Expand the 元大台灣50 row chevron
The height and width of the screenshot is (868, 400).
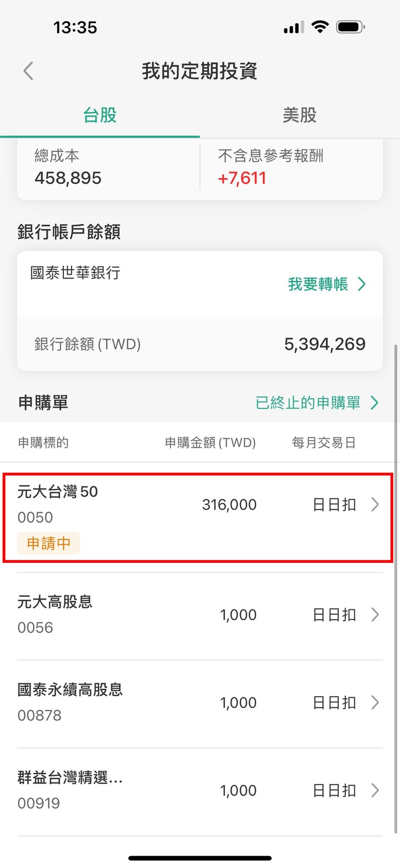[x=376, y=504]
